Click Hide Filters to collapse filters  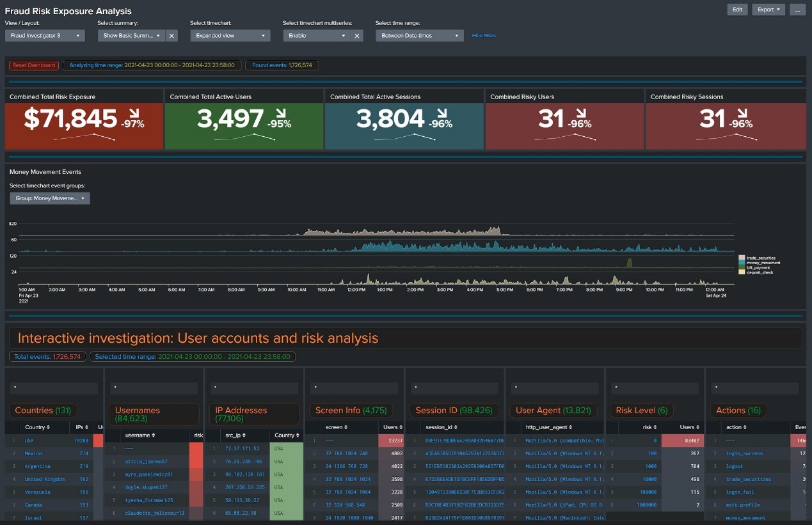[484, 36]
